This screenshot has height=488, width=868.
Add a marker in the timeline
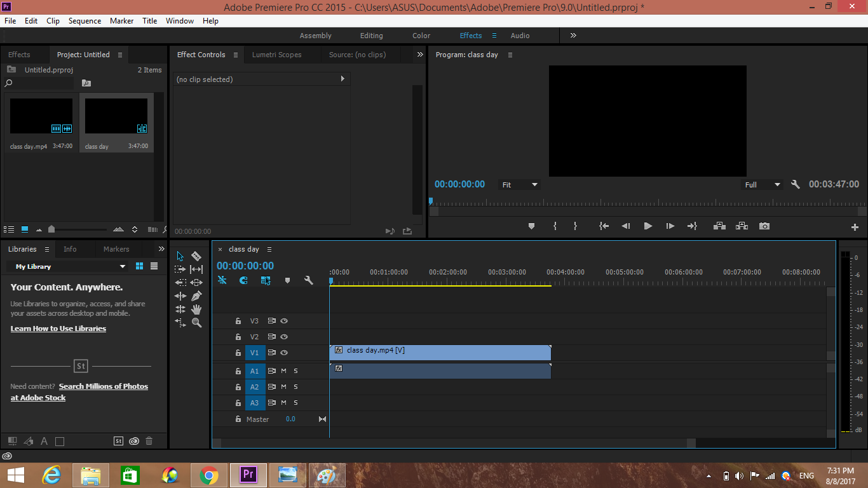(287, 280)
